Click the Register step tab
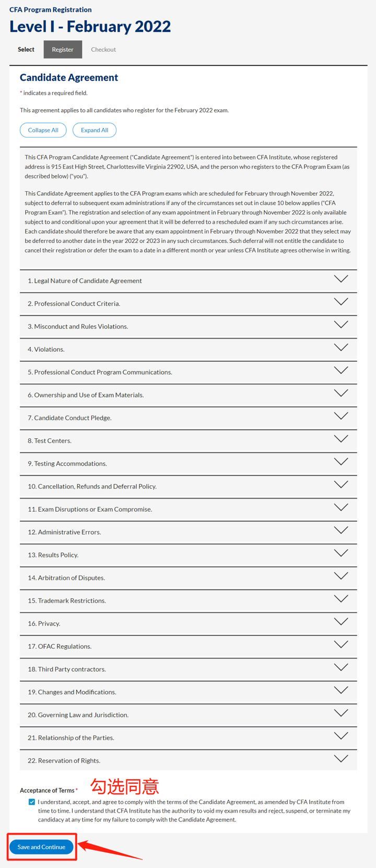 point(63,50)
